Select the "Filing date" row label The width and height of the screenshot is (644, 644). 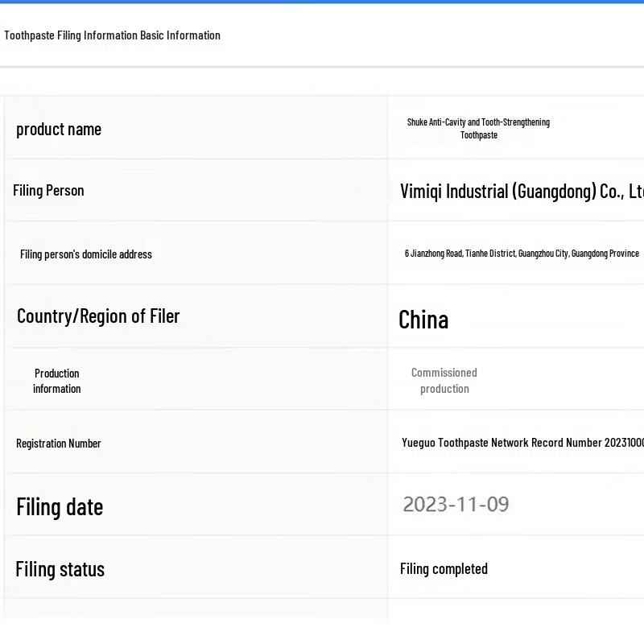tap(60, 507)
